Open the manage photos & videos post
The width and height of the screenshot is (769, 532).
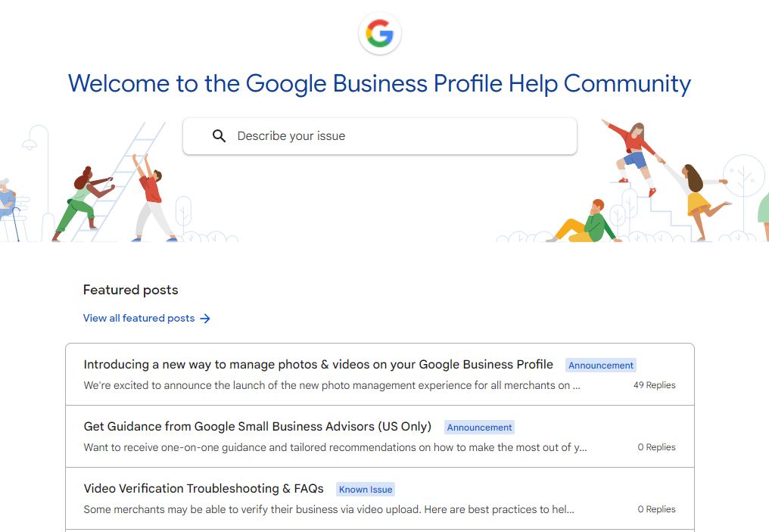coord(319,364)
